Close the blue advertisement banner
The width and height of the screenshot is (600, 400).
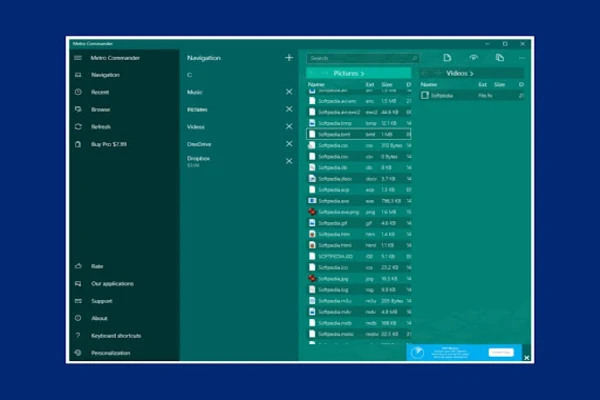tap(527, 358)
